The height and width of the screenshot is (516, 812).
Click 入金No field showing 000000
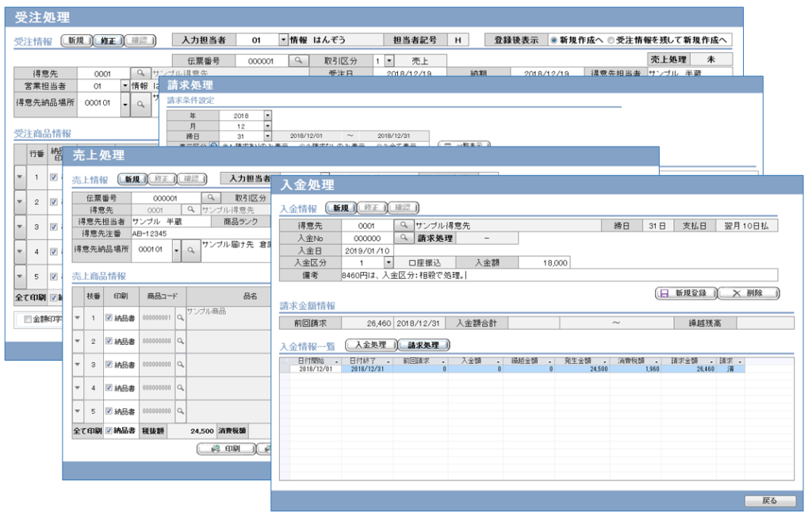[367, 238]
